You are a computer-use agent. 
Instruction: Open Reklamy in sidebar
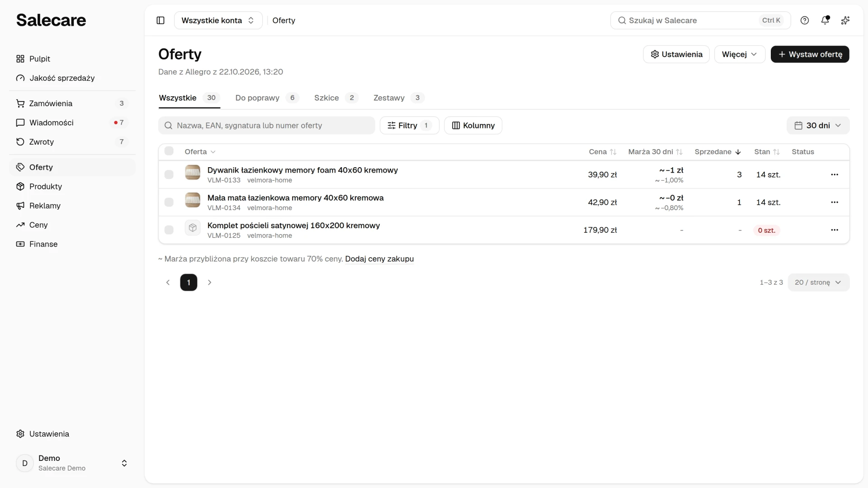(x=72, y=206)
